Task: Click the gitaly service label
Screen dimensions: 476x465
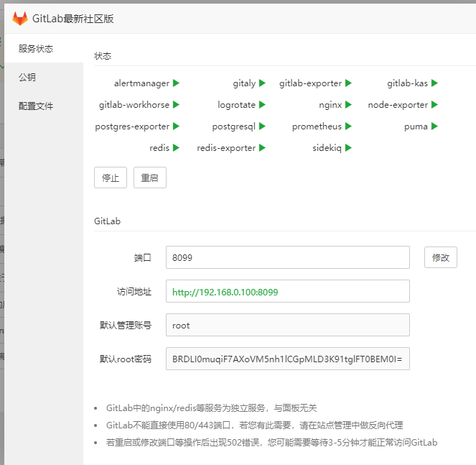Action: (x=244, y=83)
